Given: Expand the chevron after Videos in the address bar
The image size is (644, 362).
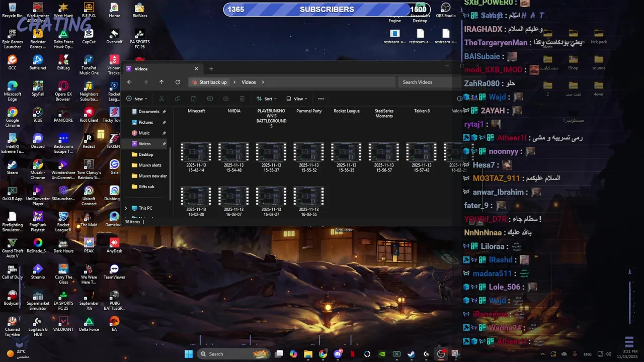Looking at the screenshot, I should click(263, 82).
